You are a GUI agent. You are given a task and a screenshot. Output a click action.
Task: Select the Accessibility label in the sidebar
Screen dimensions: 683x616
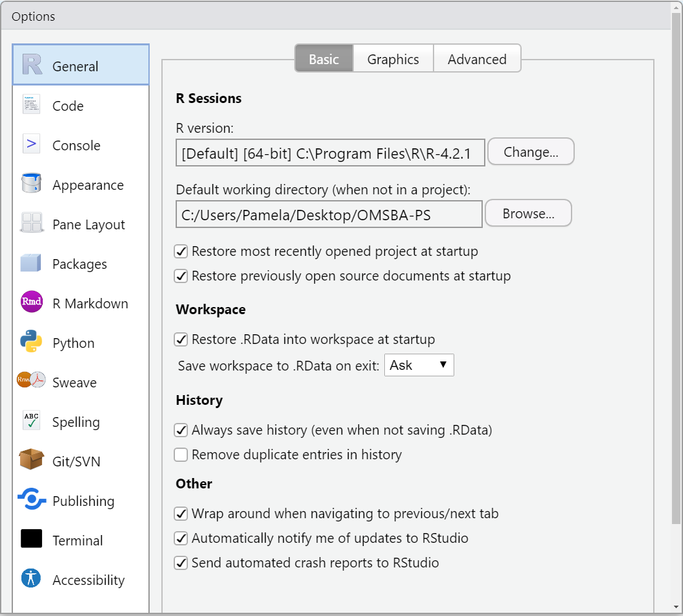88,580
